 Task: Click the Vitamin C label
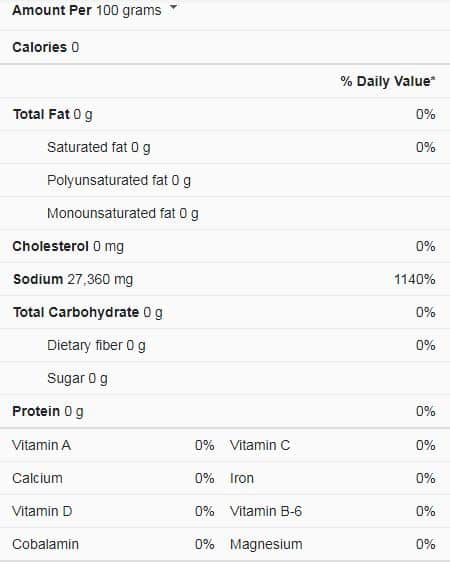pos(260,445)
